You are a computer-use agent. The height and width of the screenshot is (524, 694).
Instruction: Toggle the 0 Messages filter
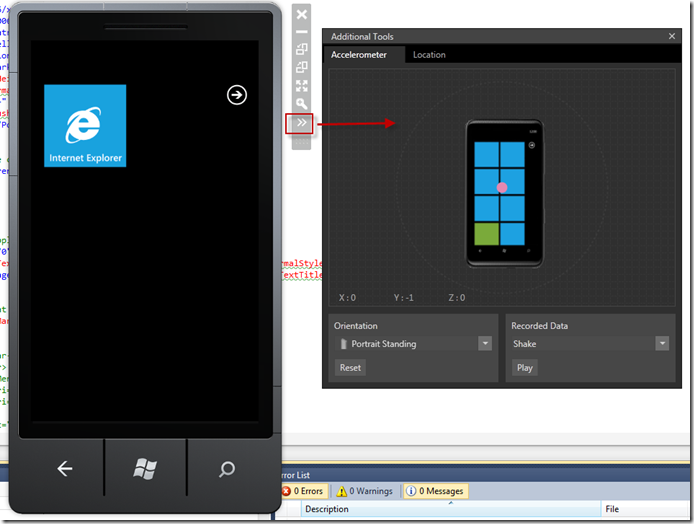pyautogui.click(x=436, y=491)
